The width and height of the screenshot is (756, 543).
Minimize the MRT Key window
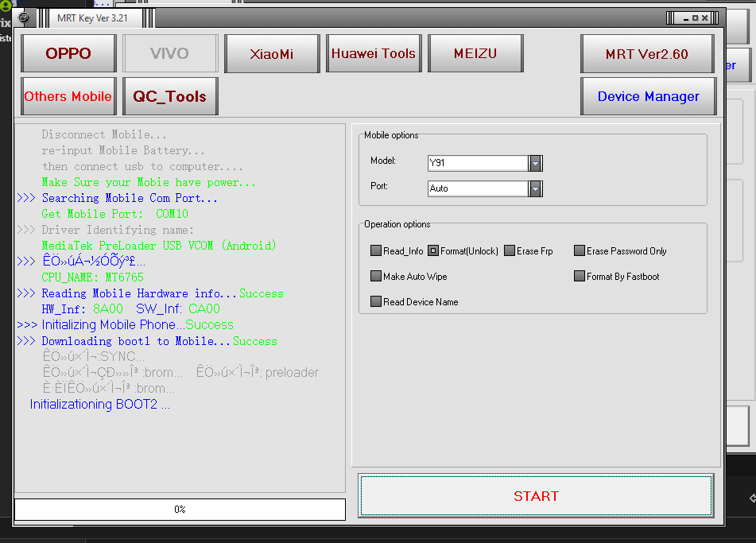click(685, 18)
